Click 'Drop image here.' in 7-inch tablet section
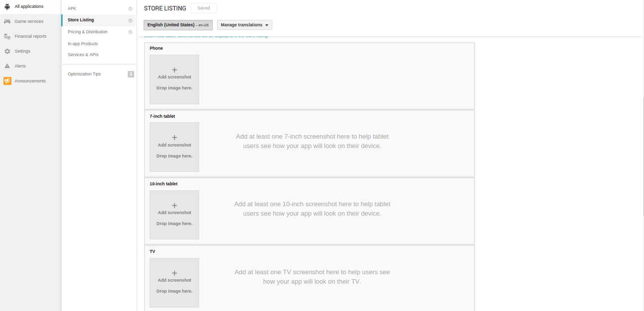The width and height of the screenshot is (644, 311). [x=174, y=156]
